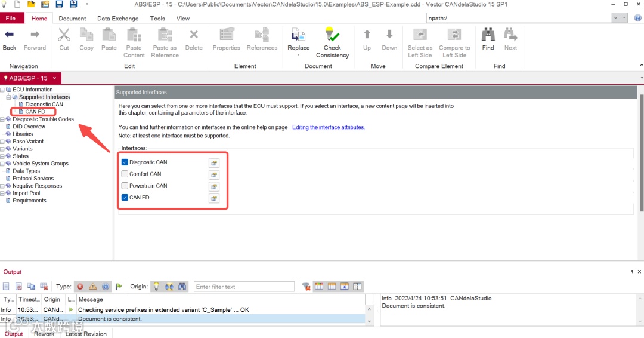Open properties icon for Comfort CAN interface
Viewport: 644px width, 338px height.
pyautogui.click(x=214, y=175)
